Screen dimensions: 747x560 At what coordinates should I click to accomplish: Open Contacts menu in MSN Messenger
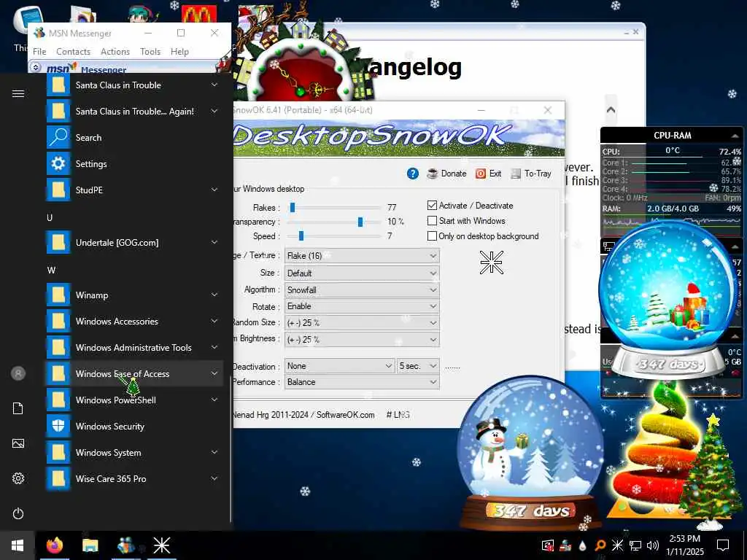(74, 52)
